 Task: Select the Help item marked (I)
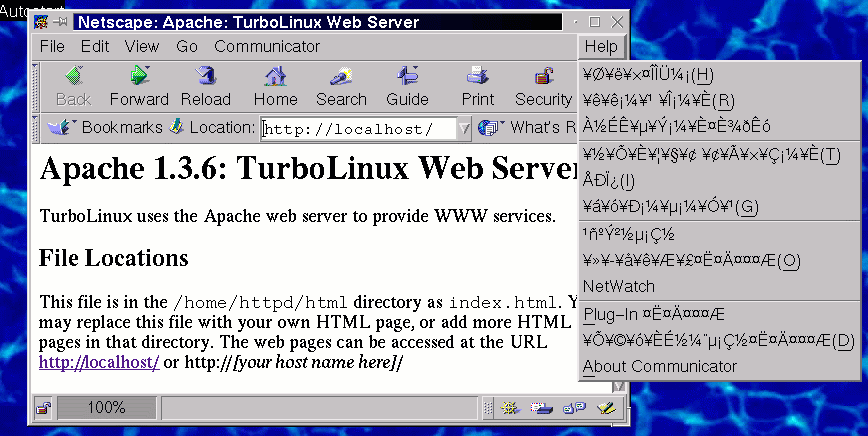tap(719, 180)
